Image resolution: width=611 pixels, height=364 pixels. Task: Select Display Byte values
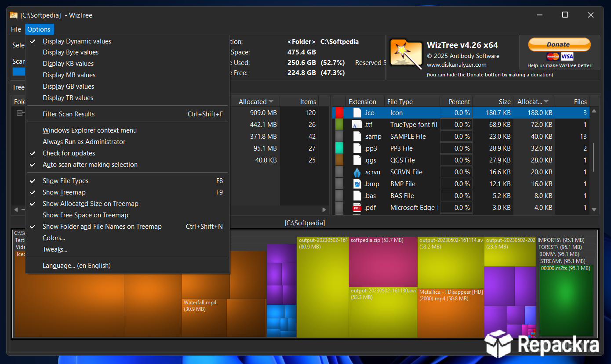click(127, 52)
